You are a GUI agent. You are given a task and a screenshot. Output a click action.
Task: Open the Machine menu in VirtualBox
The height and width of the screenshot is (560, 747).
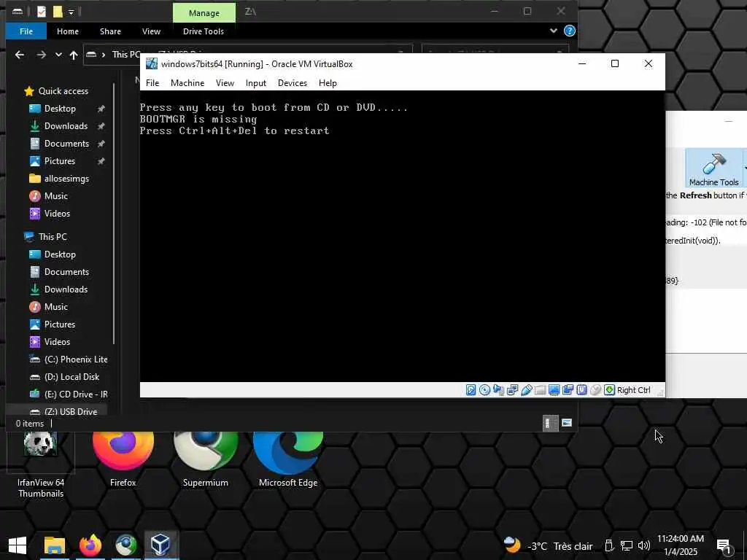click(x=187, y=83)
